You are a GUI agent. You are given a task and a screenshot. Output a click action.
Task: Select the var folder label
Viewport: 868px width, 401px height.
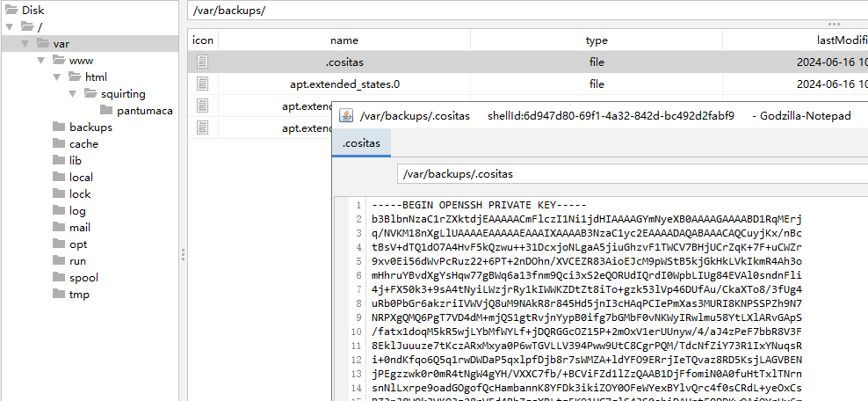[61, 44]
